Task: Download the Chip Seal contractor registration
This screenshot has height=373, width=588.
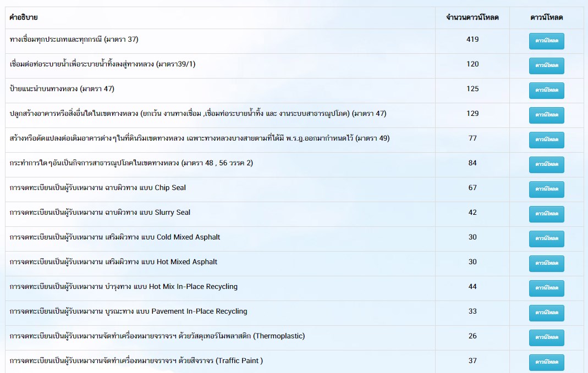Action: 546,189
